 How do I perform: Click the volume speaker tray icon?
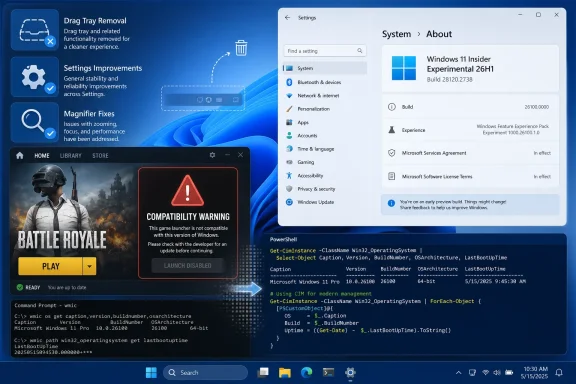tap(497, 373)
